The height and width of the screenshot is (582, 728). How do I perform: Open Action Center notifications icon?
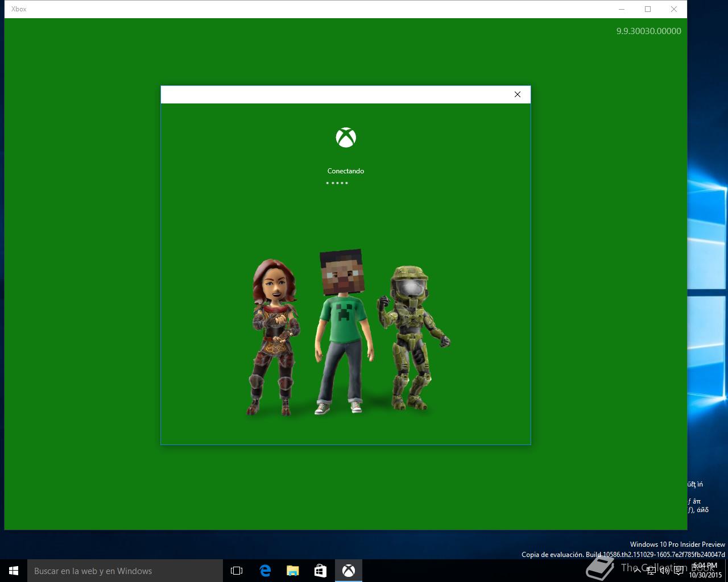pyautogui.click(x=679, y=571)
